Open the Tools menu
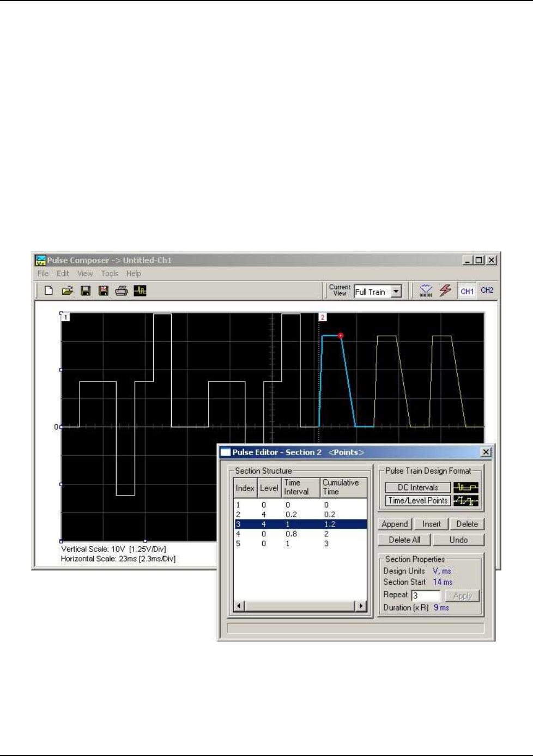The width and height of the screenshot is (533, 756). pos(110,274)
